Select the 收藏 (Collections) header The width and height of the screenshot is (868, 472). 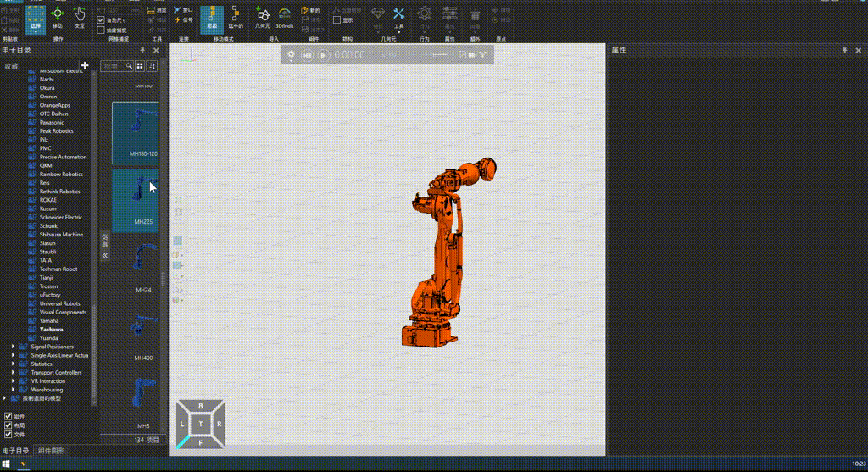pos(11,66)
